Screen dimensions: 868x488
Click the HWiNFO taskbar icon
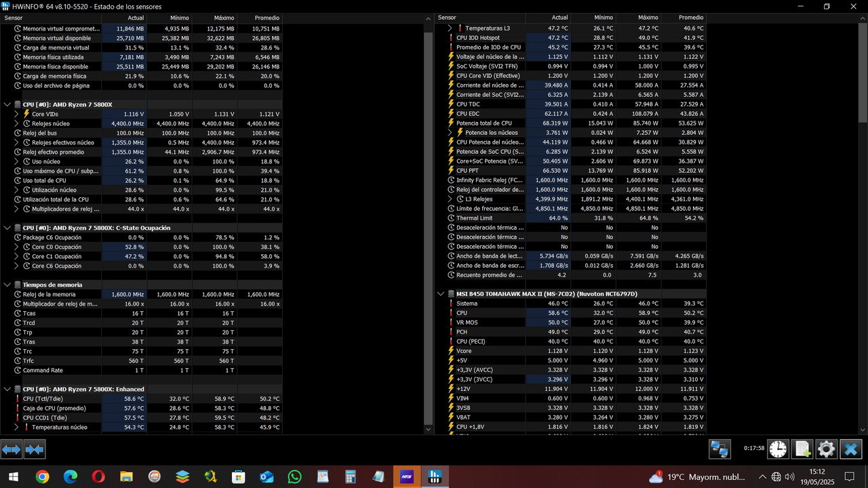(435, 477)
